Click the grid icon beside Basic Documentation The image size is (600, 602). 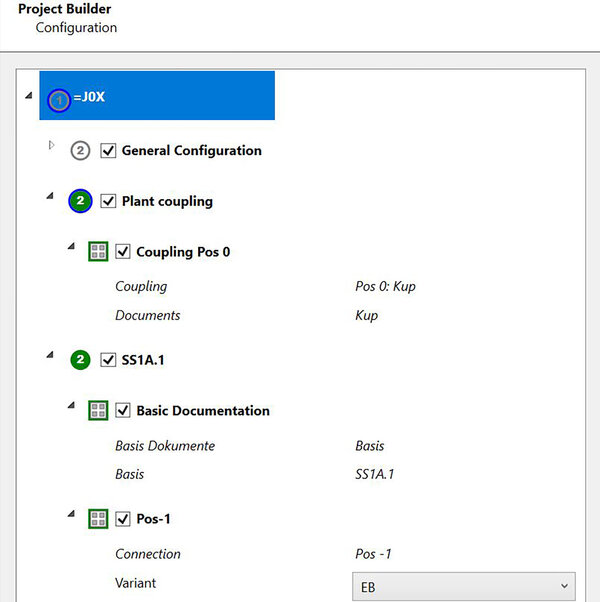coord(98,410)
